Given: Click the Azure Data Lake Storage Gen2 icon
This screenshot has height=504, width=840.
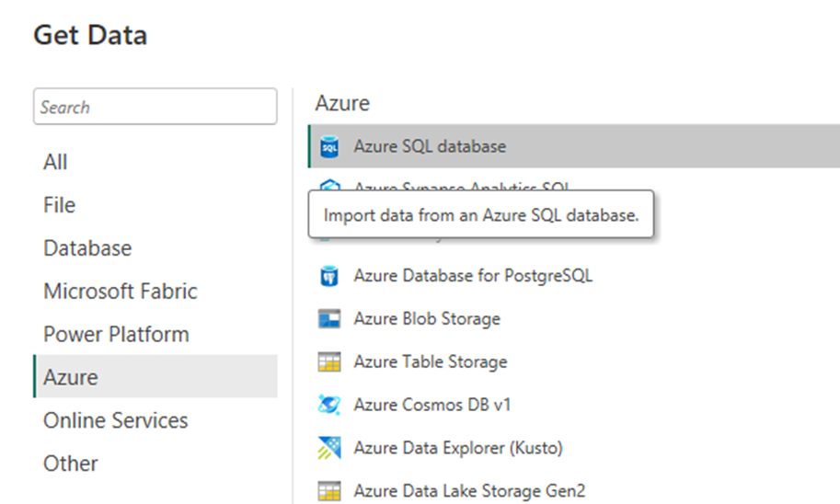Looking at the screenshot, I should [x=328, y=490].
